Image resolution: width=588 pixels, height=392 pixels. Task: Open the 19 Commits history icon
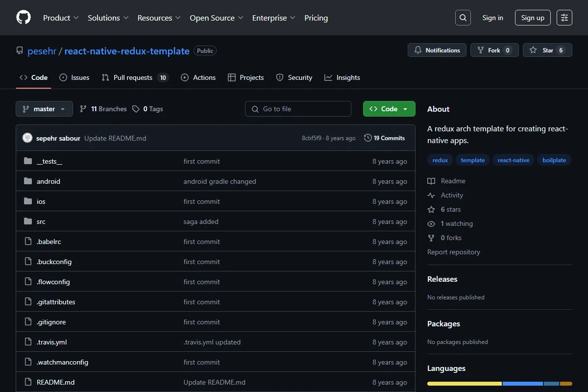coord(367,138)
